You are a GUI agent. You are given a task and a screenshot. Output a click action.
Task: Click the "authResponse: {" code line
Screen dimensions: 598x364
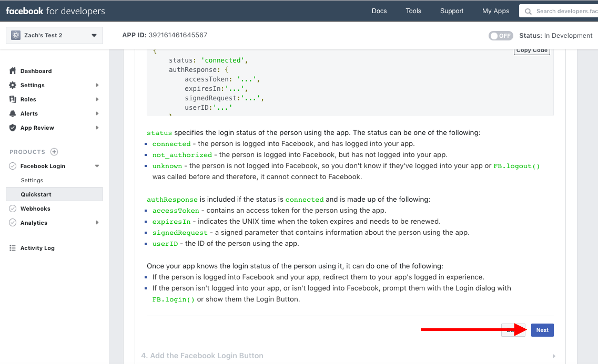coord(199,70)
